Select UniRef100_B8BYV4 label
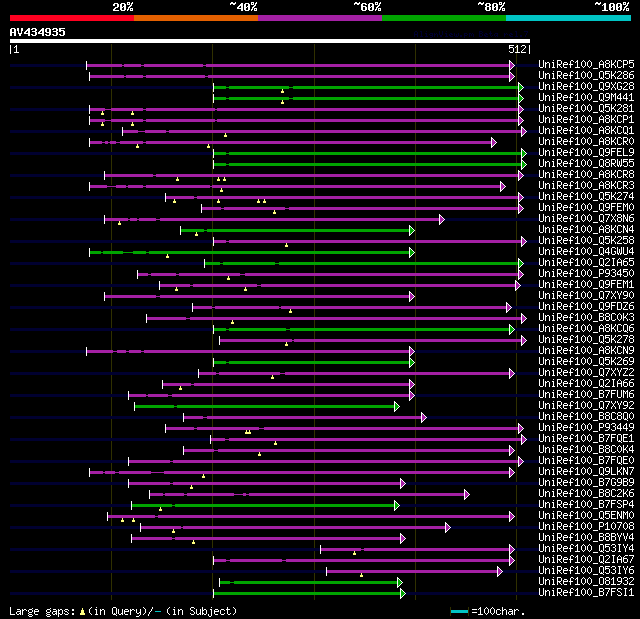 [586, 538]
